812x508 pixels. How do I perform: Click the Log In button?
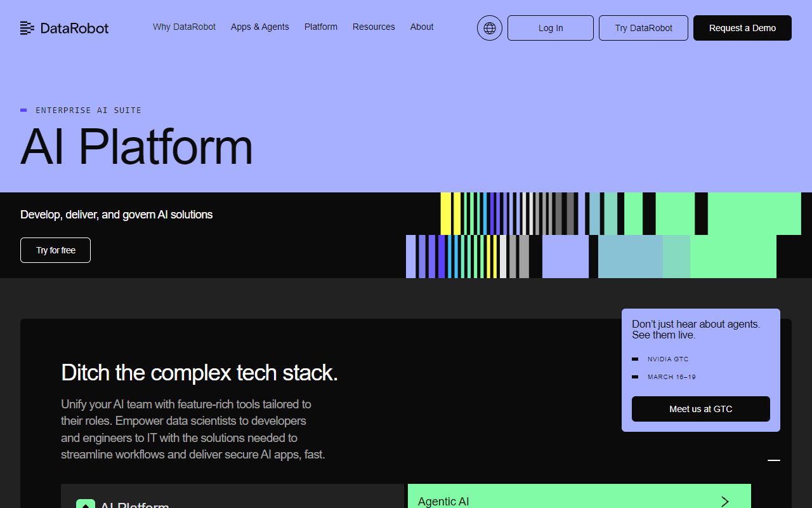[550, 28]
